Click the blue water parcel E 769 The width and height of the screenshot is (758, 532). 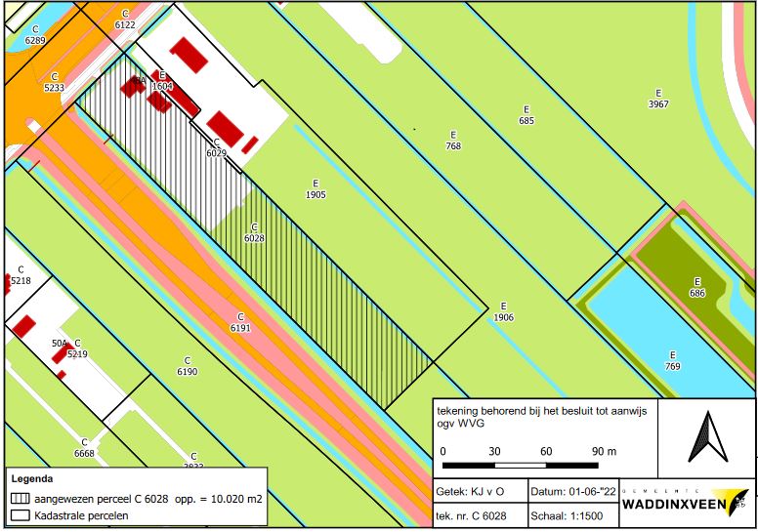[x=672, y=360]
